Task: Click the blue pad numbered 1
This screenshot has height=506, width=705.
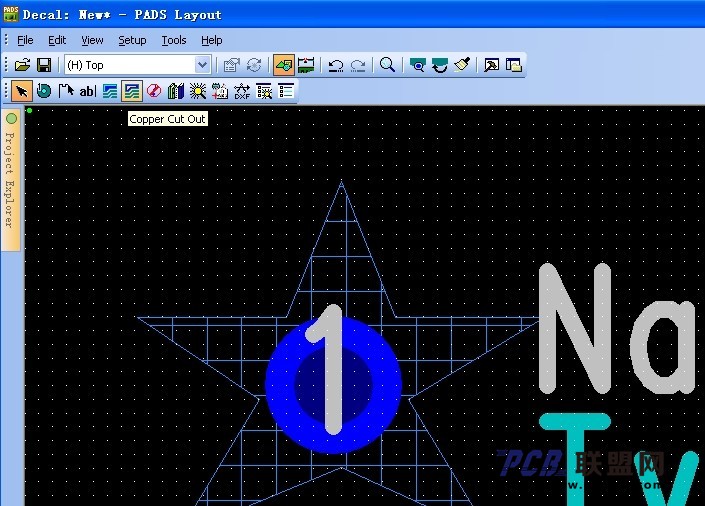Action: [333, 385]
